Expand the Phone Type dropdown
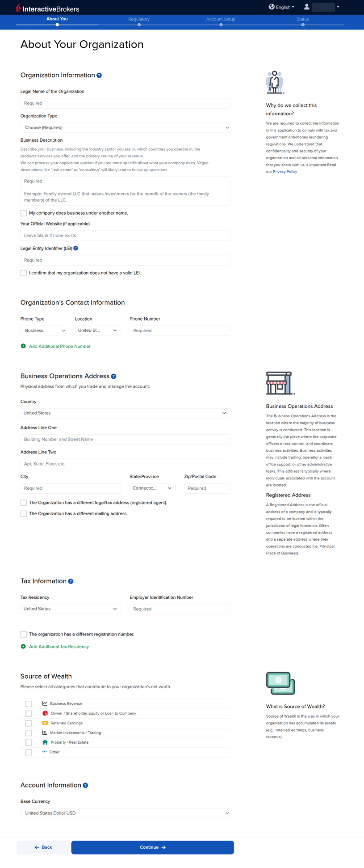The image size is (364, 868). point(43,331)
